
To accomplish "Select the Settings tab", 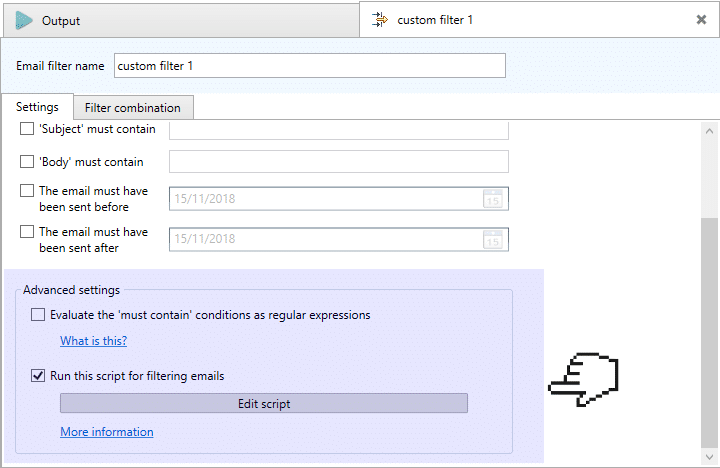I will (x=38, y=107).
